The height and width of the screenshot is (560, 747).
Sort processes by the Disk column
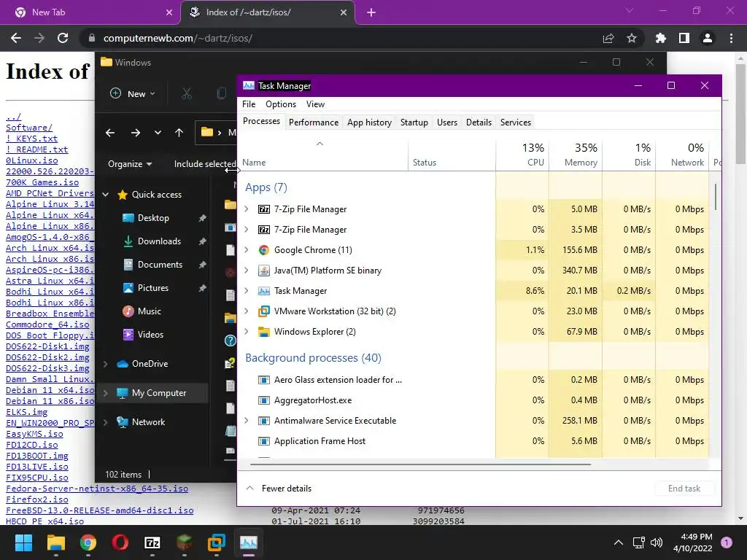tap(629, 155)
